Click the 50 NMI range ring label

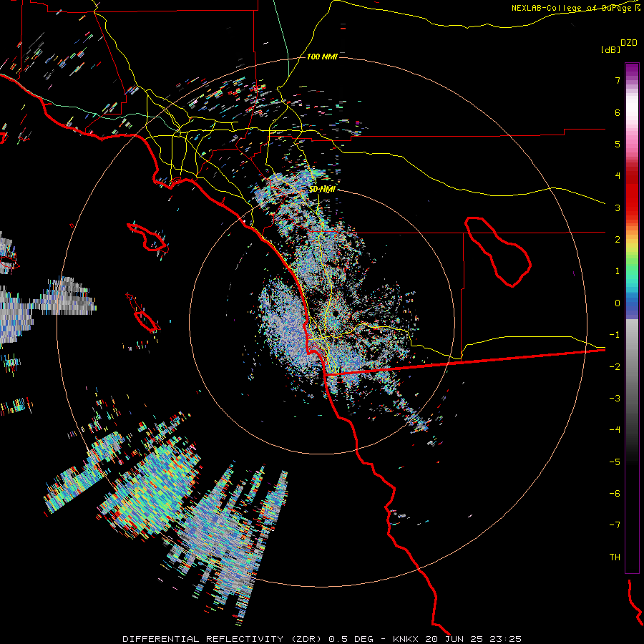322,190
